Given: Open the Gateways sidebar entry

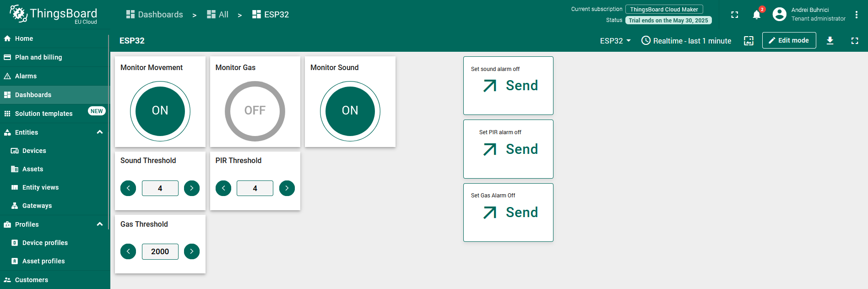Looking at the screenshot, I should point(55,206).
